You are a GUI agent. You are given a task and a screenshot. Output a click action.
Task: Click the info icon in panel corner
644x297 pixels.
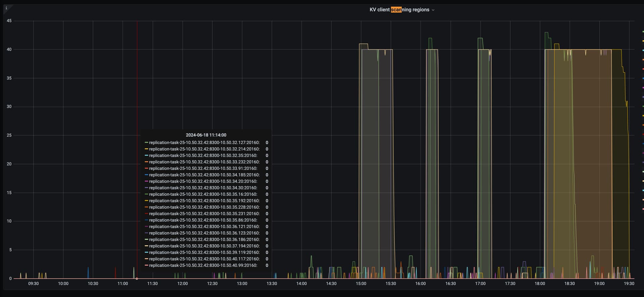pyautogui.click(x=6, y=8)
